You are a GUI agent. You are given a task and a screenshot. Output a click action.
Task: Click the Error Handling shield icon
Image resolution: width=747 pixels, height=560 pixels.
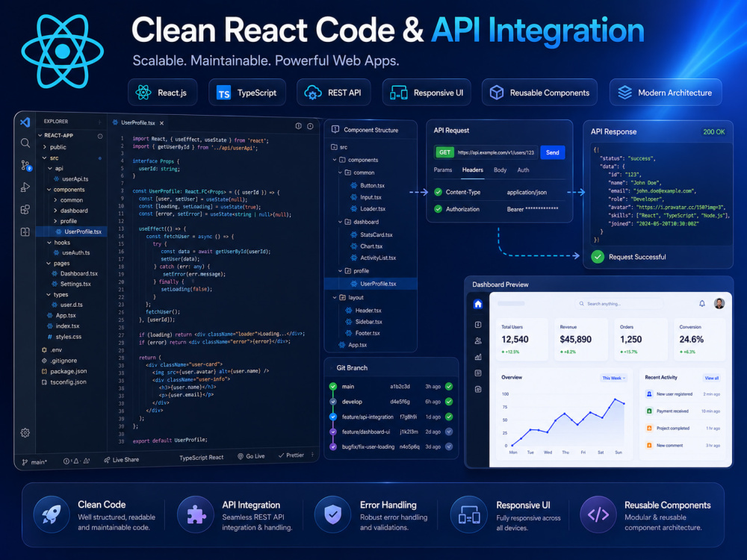332,514
